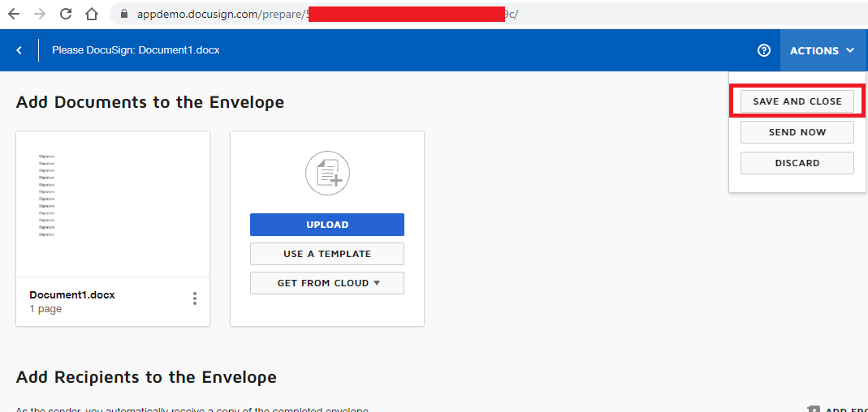Click the blue UPLOAD button

click(x=327, y=225)
